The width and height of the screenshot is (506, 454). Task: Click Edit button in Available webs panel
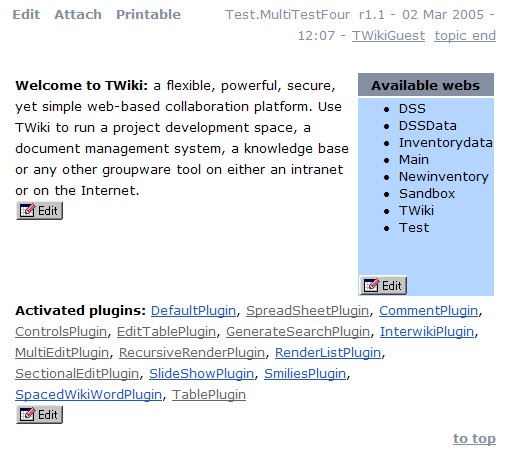tap(383, 285)
